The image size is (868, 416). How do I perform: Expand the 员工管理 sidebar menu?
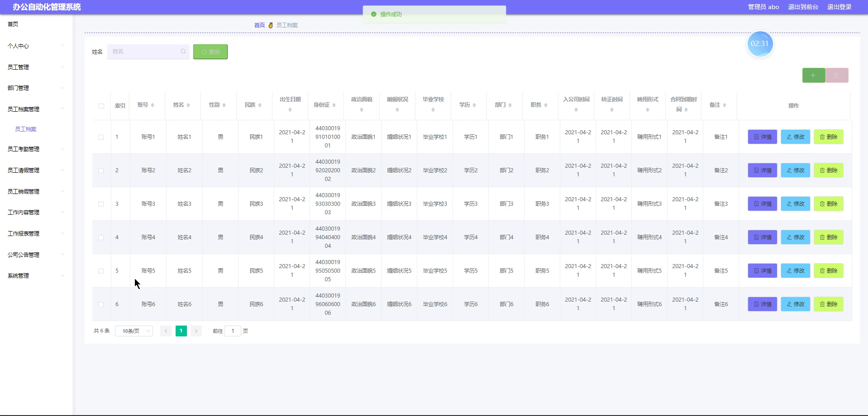point(36,67)
